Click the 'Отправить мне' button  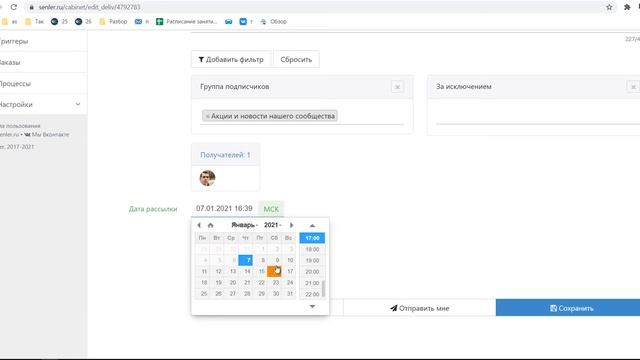[420, 308]
